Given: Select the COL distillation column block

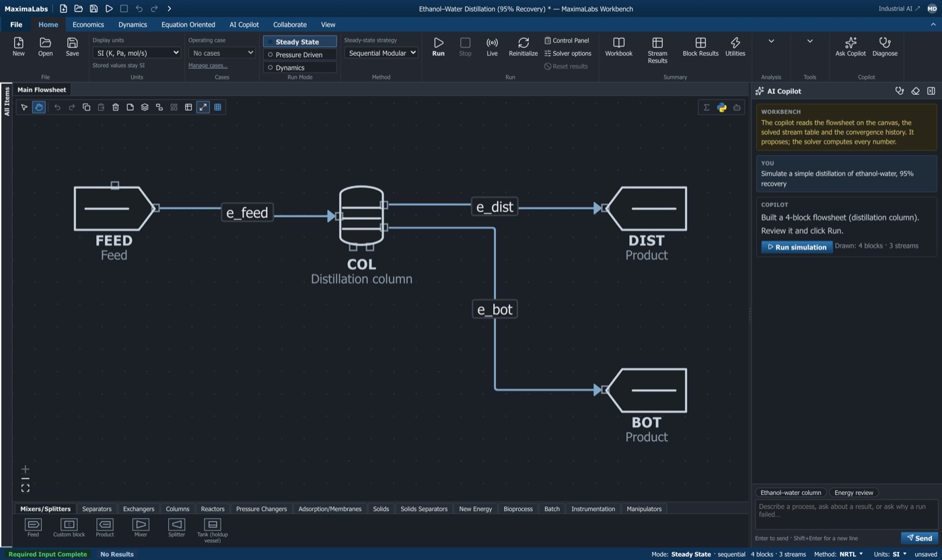Looking at the screenshot, I should click(361, 216).
